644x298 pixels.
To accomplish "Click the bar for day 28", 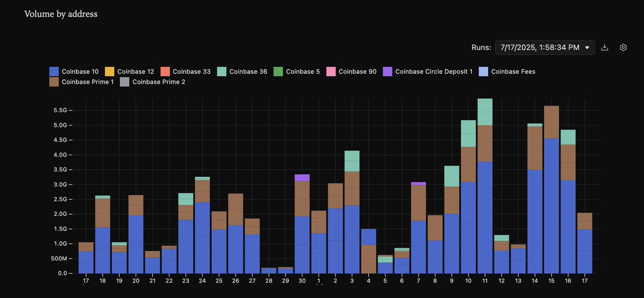I will pos(269,271).
